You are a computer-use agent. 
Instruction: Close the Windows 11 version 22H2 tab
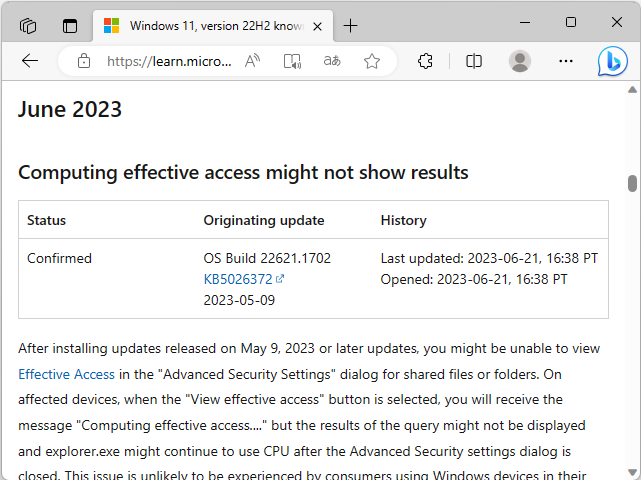tap(316, 25)
